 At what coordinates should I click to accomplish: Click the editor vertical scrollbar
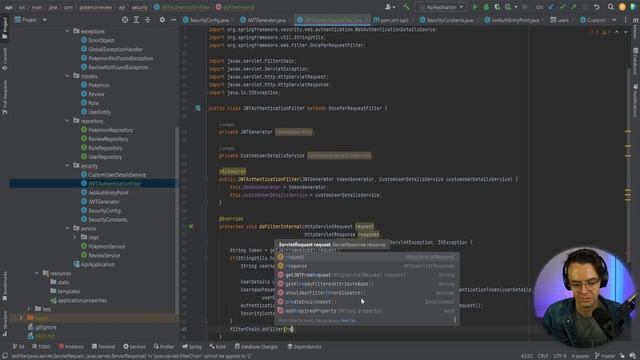(x=628, y=163)
